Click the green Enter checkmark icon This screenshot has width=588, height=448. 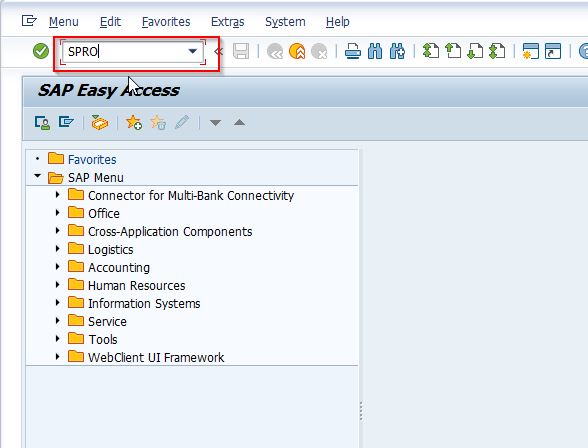pos(41,51)
